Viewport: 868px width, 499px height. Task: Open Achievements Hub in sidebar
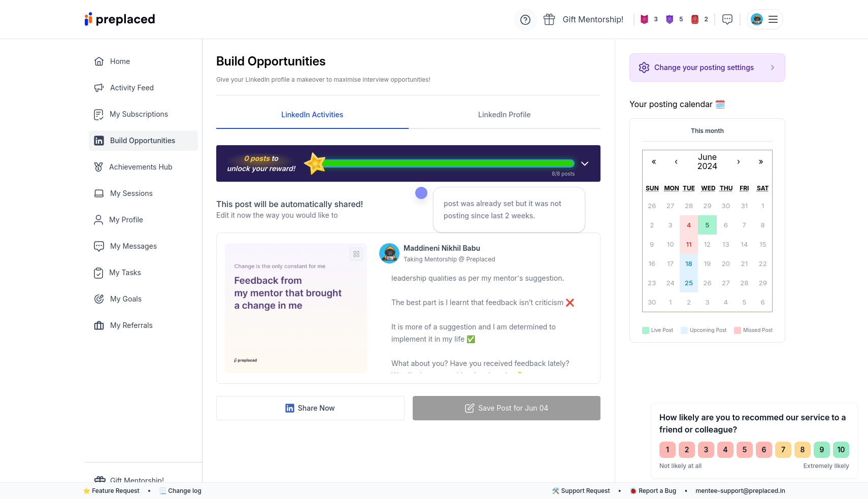[143, 167]
